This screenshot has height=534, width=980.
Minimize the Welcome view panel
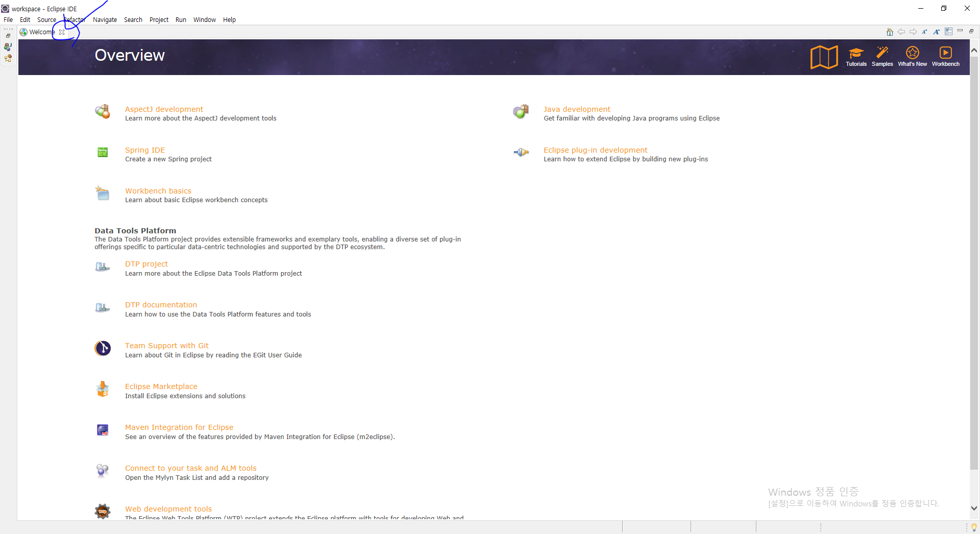960,31
